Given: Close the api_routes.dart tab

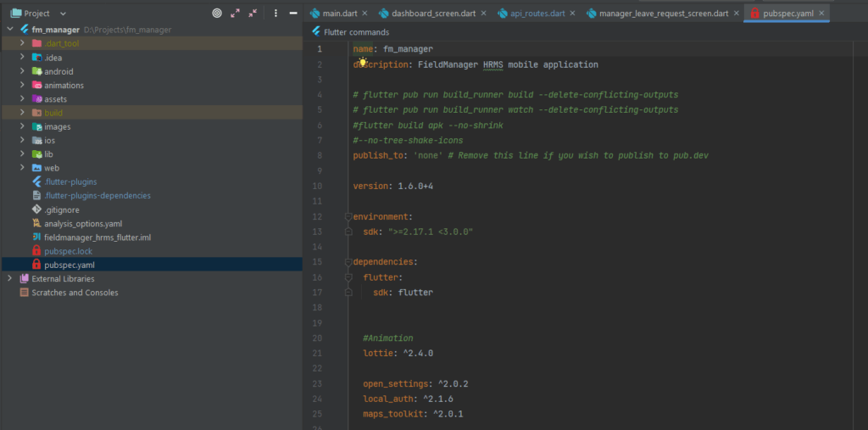Looking at the screenshot, I should [572, 13].
